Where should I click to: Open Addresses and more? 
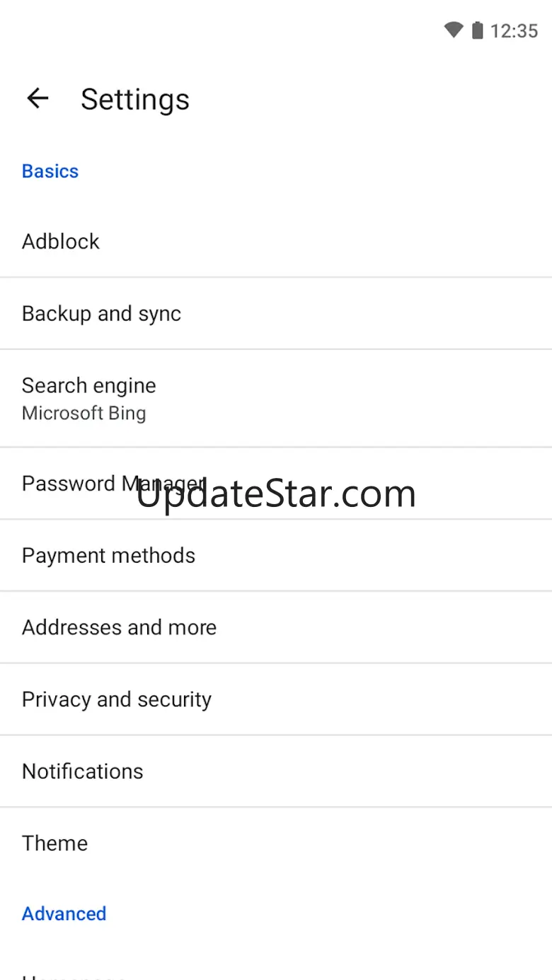click(x=276, y=627)
